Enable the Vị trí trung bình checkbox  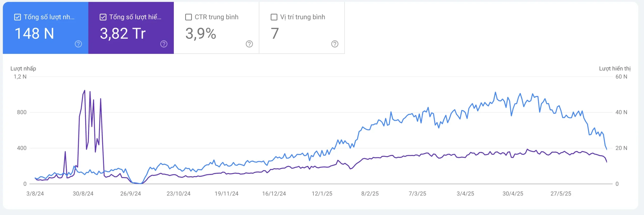[x=274, y=17]
